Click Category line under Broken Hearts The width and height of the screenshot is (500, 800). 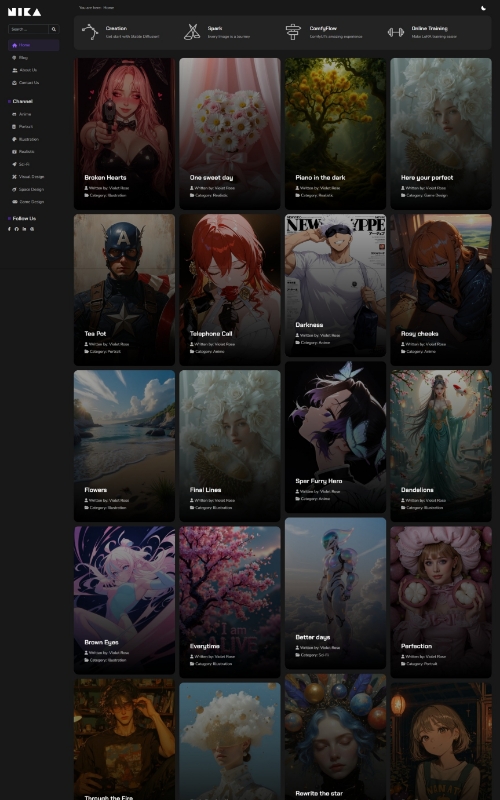[105, 195]
